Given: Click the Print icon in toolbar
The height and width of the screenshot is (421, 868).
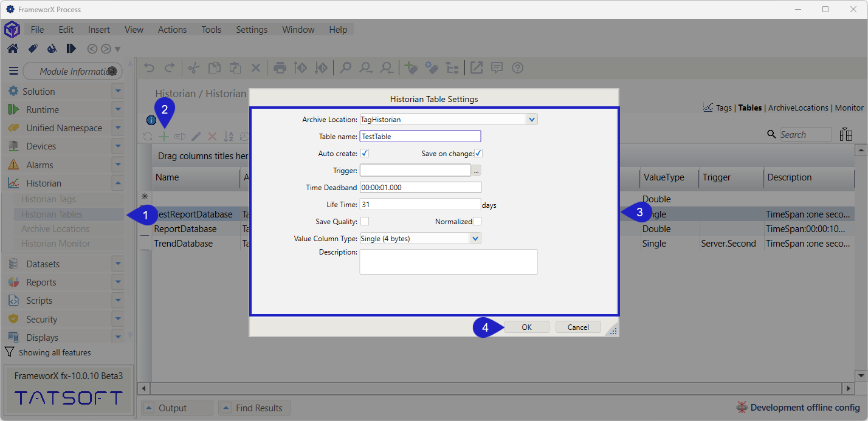Looking at the screenshot, I should [280, 68].
